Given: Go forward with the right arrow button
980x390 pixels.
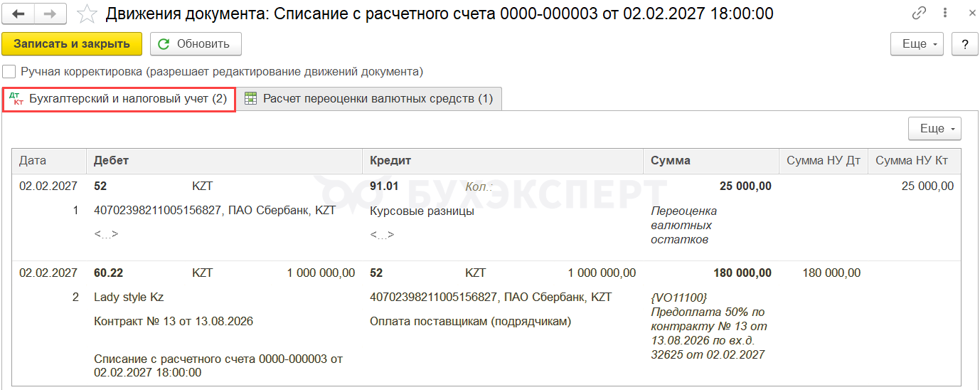Looking at the screenshot, I should click(x=50, y=14).
